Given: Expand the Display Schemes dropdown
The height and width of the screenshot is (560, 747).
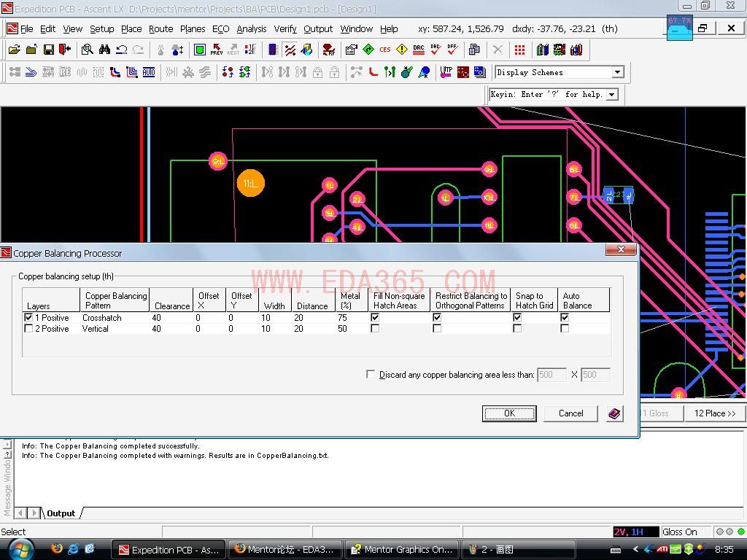Looking at the screenshot, I should pos(617,72).
